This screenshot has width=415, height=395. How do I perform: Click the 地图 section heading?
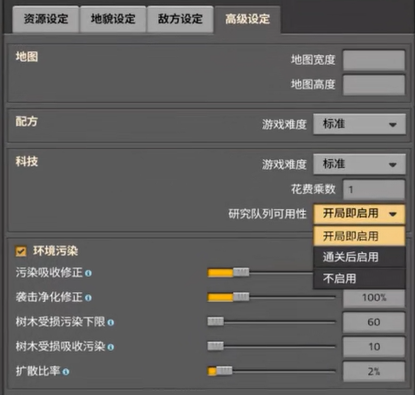click(x=27, y=57)
